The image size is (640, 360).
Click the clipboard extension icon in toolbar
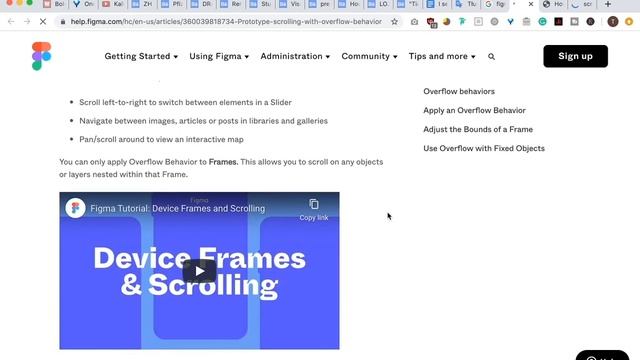527,22
